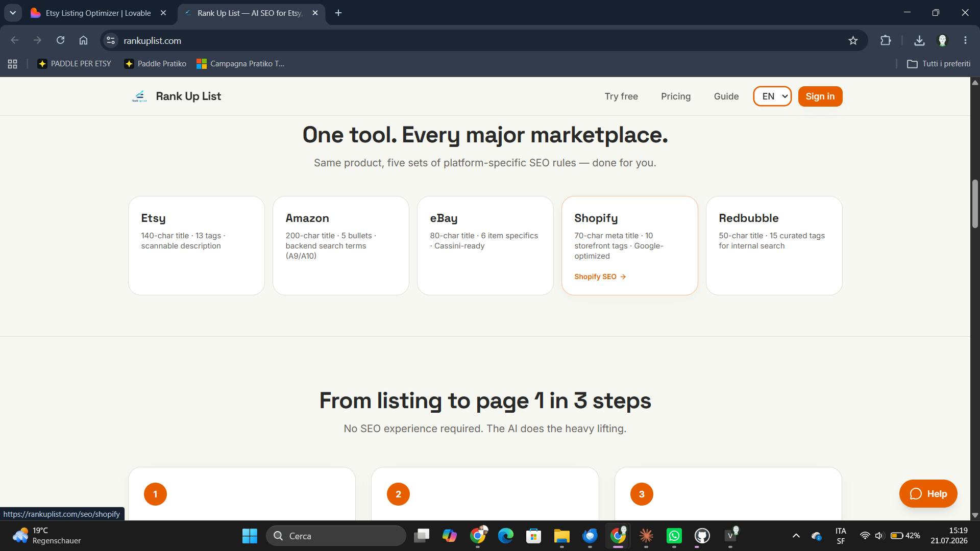The width and height of the screenshot is (980, 551).
Task: Open Chrome downloads icon
Action: tap(919, 40)
